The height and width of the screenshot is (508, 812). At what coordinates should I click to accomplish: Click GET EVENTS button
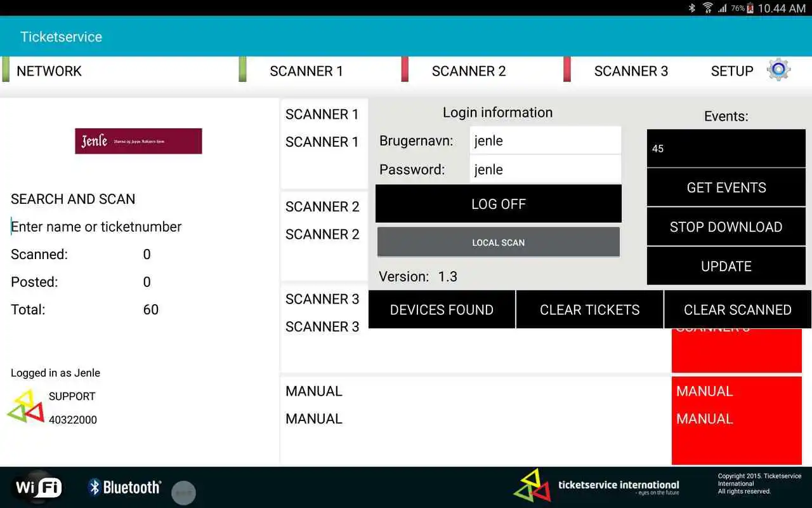pos(726,187)
